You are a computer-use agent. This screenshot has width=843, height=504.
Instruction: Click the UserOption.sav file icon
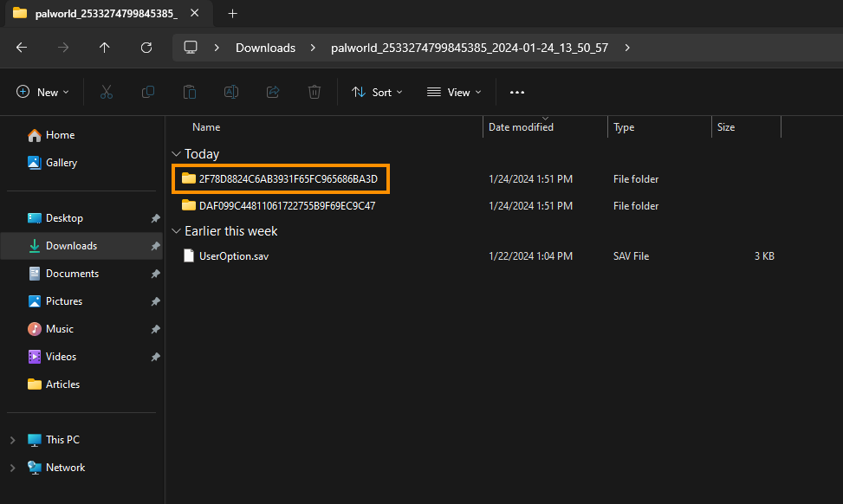(x=189, y=255)
